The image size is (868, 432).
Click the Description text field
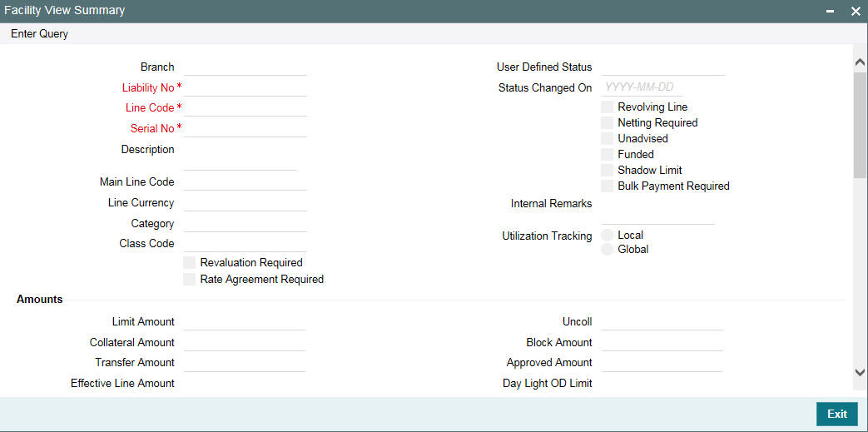(x=241, y=156)
